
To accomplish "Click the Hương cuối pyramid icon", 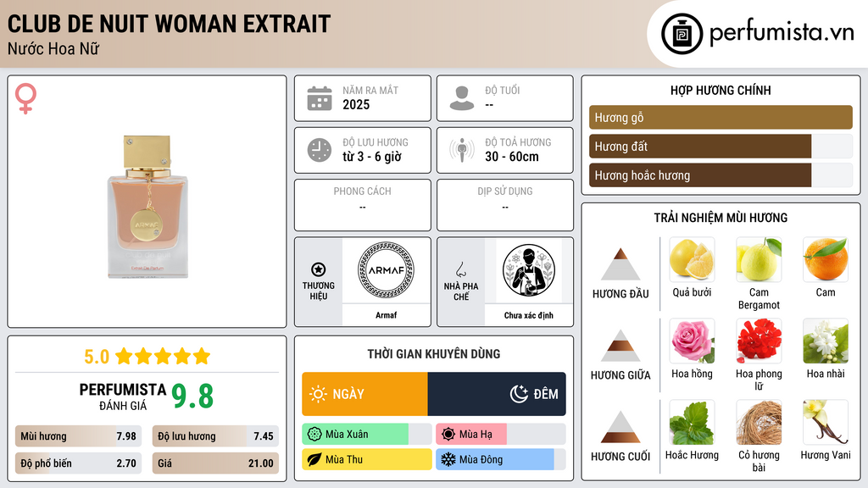I will pyautogui.click(x=620, y=427).
